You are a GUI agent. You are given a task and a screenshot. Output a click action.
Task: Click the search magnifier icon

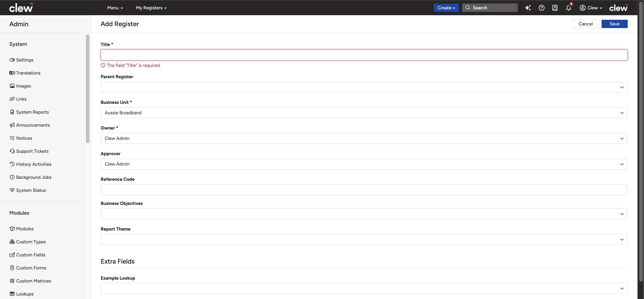tap(468, 8)
